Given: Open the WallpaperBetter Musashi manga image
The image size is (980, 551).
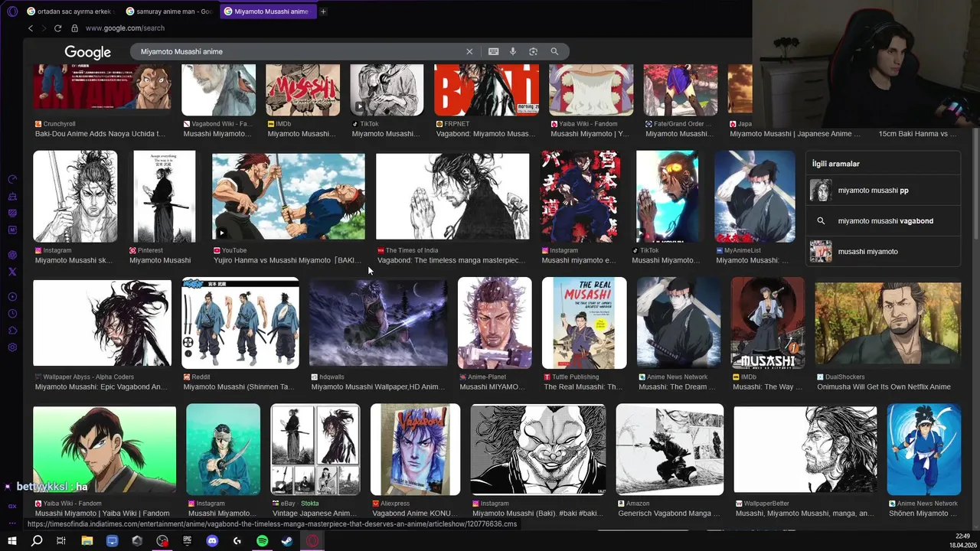Looking at the screenshot, I should point(805,450).
